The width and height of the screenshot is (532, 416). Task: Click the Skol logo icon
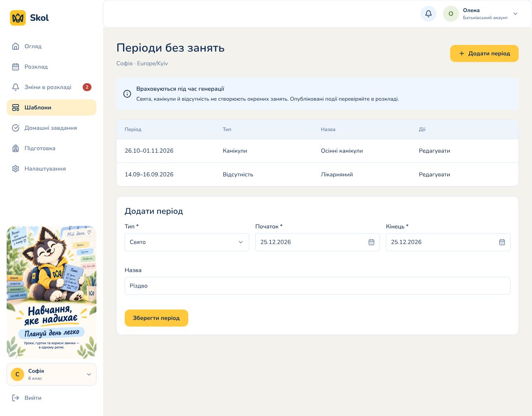point(18,18)
